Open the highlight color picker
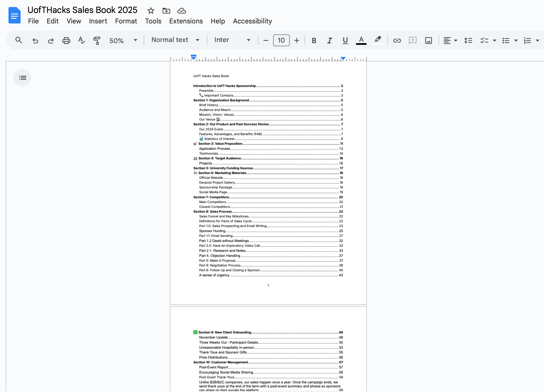 tap(378, 40)
